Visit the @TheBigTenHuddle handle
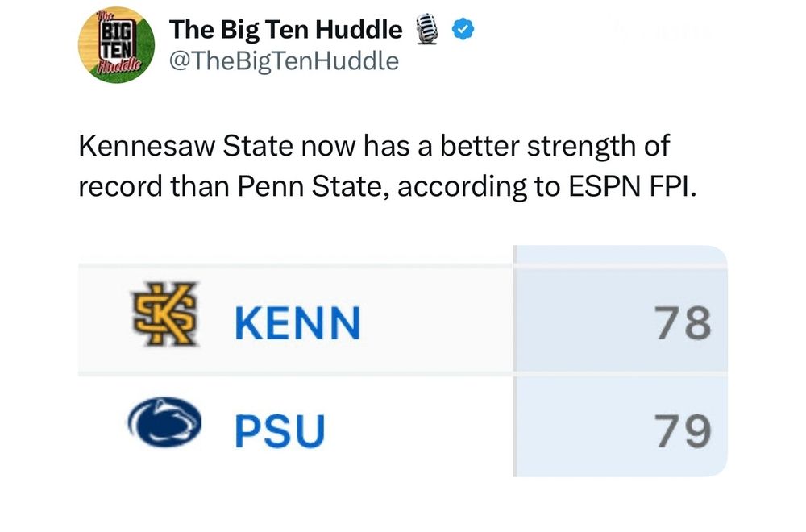The width and height of the screenshot is (806, 532). pyautogui.click(x=284, y=60)
